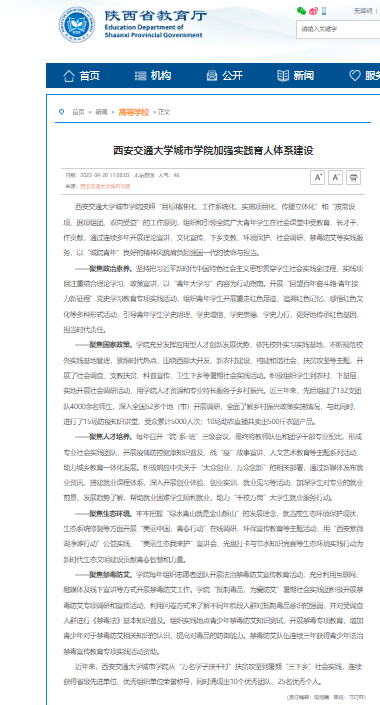Click the location pin icon in breadcrumb

[62, 112]
